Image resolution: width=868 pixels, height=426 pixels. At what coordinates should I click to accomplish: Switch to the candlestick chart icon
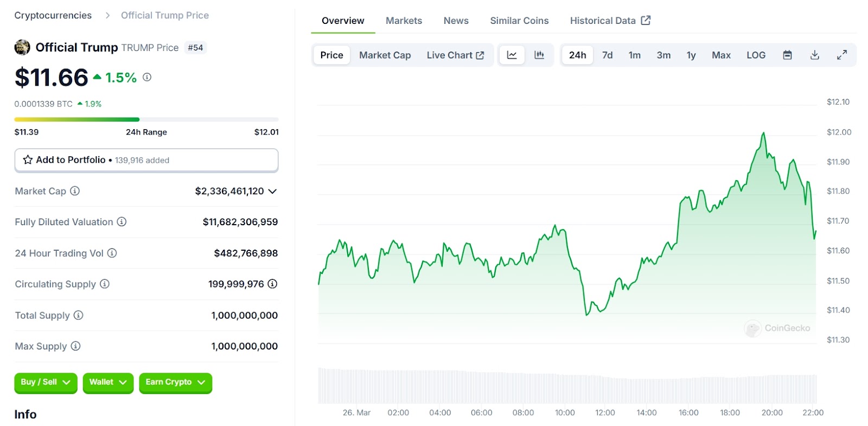pos(539,55)
